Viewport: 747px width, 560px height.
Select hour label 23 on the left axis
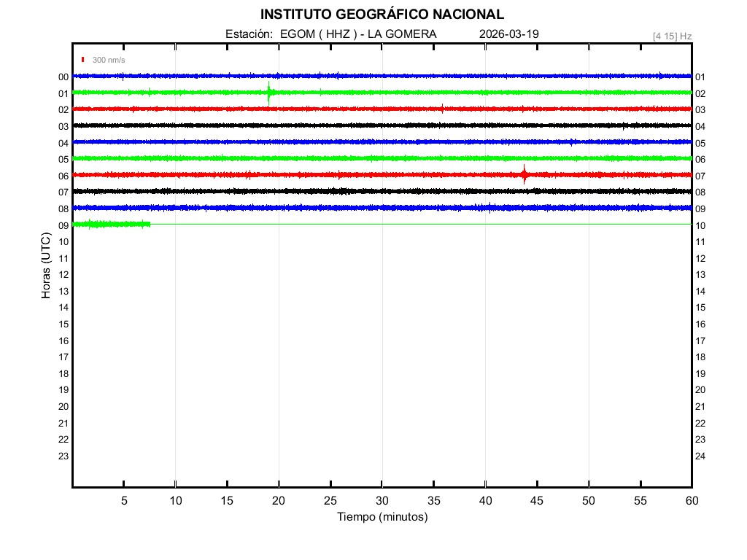pyautogui.click(x=63, y=456)
